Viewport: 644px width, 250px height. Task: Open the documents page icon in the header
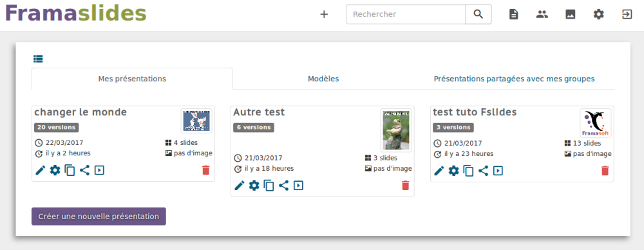click(x=513, y=14)
